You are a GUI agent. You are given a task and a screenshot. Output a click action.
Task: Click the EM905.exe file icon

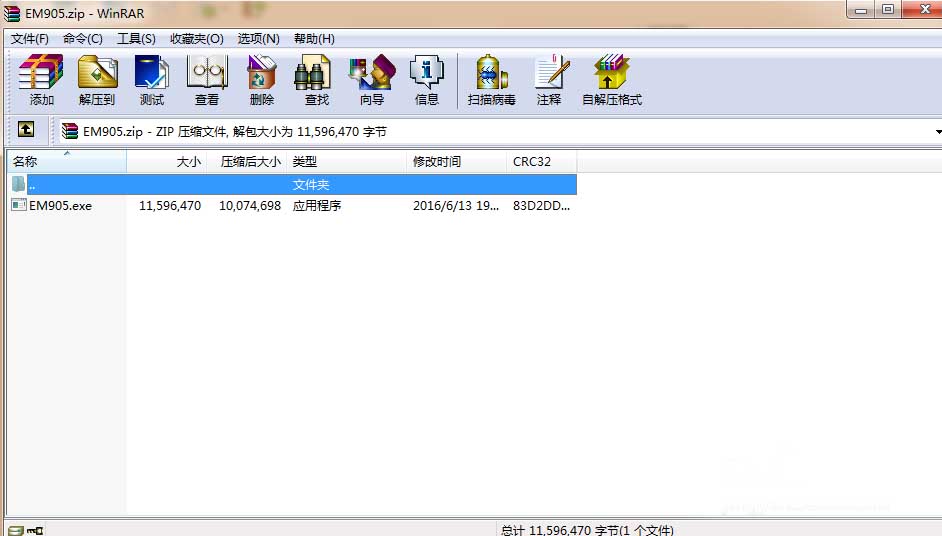[19, 205]
